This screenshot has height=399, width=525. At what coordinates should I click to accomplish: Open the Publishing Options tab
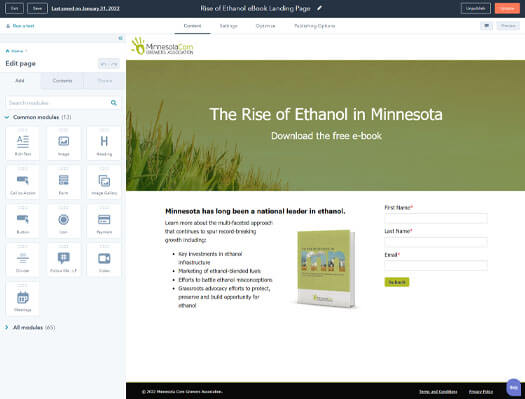coord(315,26)
